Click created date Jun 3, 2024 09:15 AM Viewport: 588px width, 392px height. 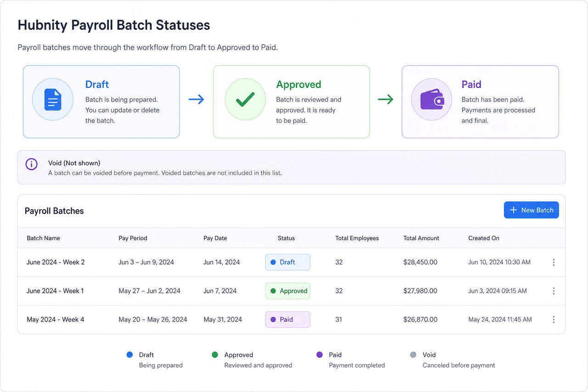coord(498,291)
